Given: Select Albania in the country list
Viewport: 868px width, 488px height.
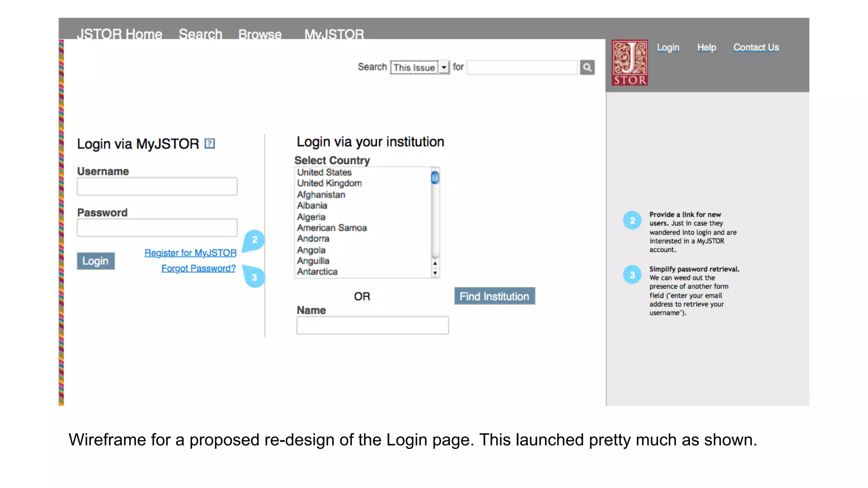Looking at the screenshot, I should point(312,205).
